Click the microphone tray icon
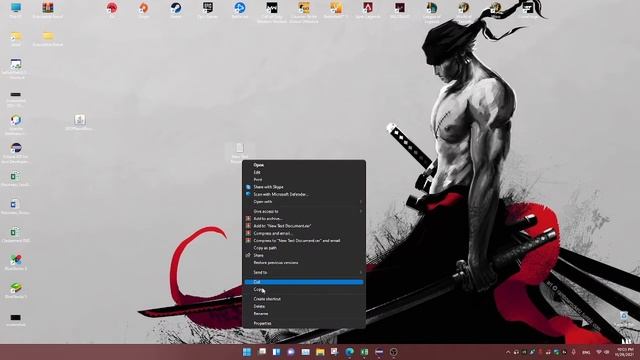 point(573,352)
